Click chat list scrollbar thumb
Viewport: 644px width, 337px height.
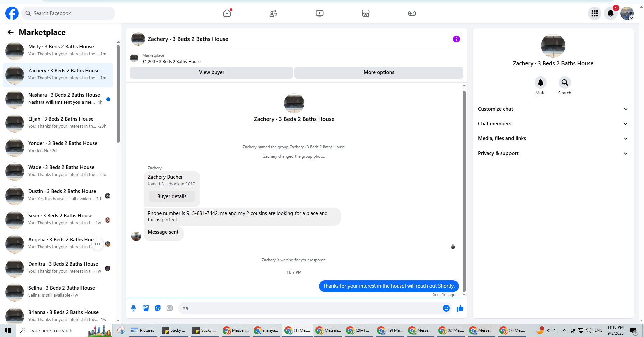tap(118, 94)
